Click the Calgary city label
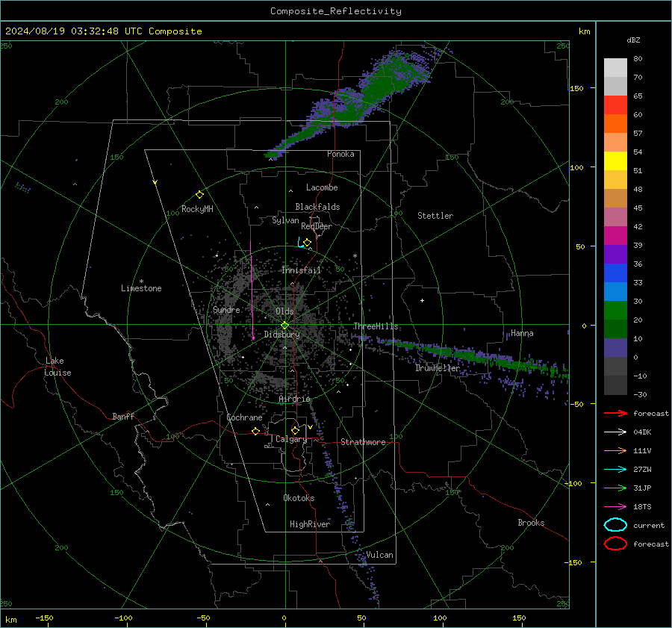 pyautogui.click(x=291, y=439)
